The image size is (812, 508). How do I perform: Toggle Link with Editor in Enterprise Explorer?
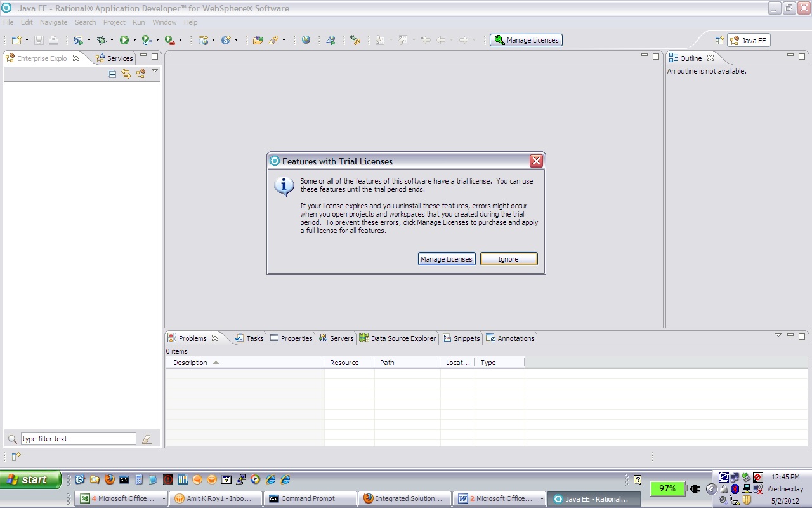pos(127,74)
